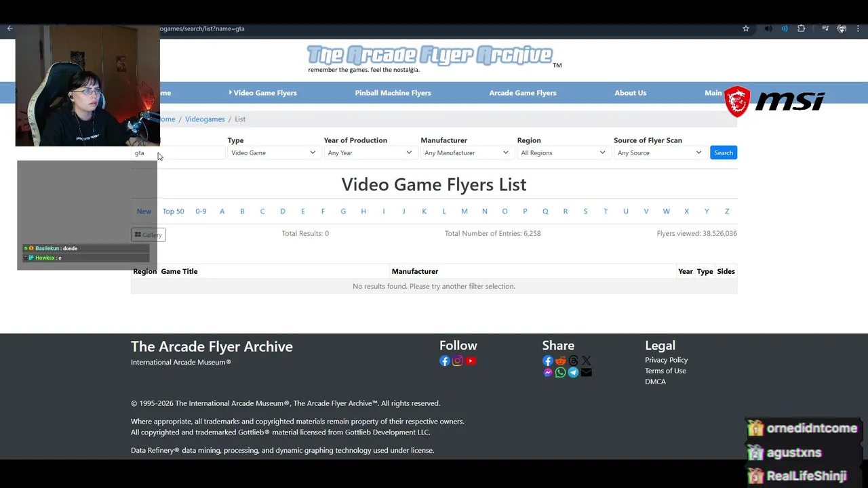Image resolution: width=868 pixels, height=488 pixels.
Task: Open the YouTube icon under Follow
Action: click(471, 361)
